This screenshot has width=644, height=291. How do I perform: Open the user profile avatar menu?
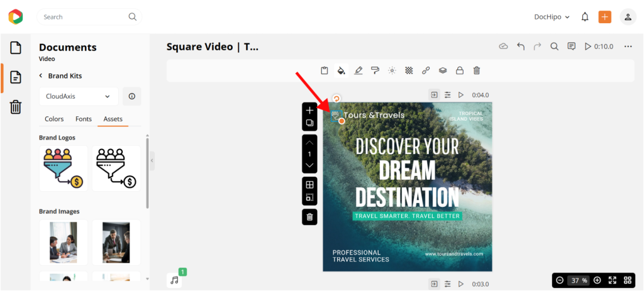(628, 17)
